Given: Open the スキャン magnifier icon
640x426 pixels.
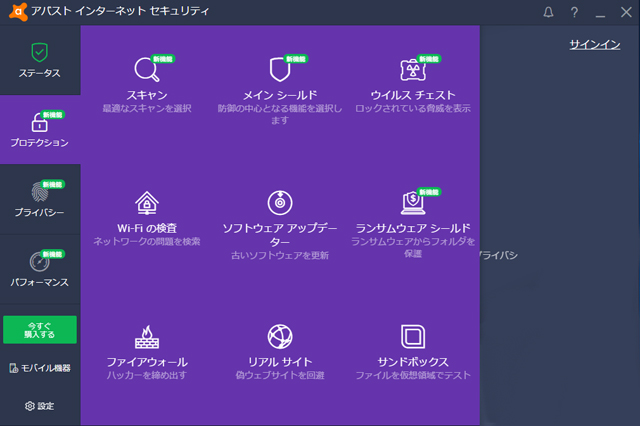Looking at the screenshot, I should pos(147,69).
